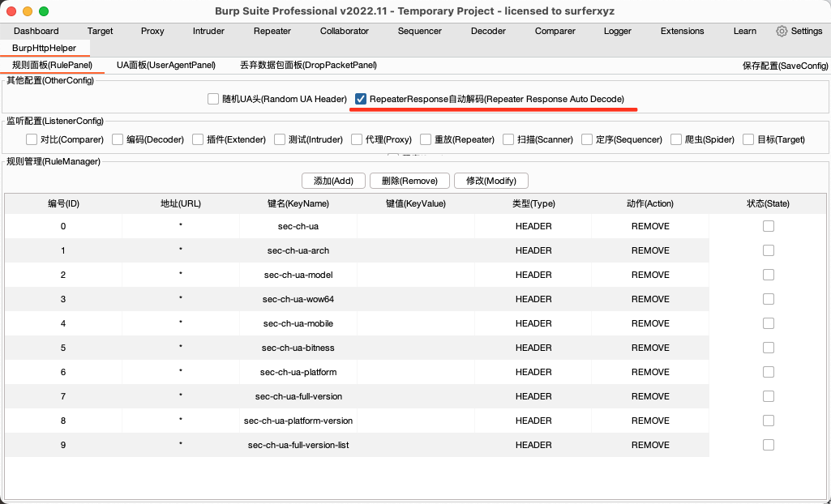
Task: Toggle the Decoder listener checkbox
Action: [118, 139]
